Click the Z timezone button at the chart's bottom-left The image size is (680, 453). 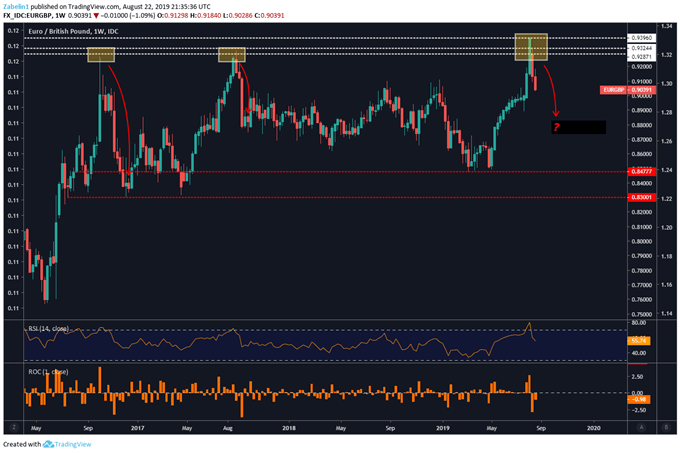click(14, 427)
